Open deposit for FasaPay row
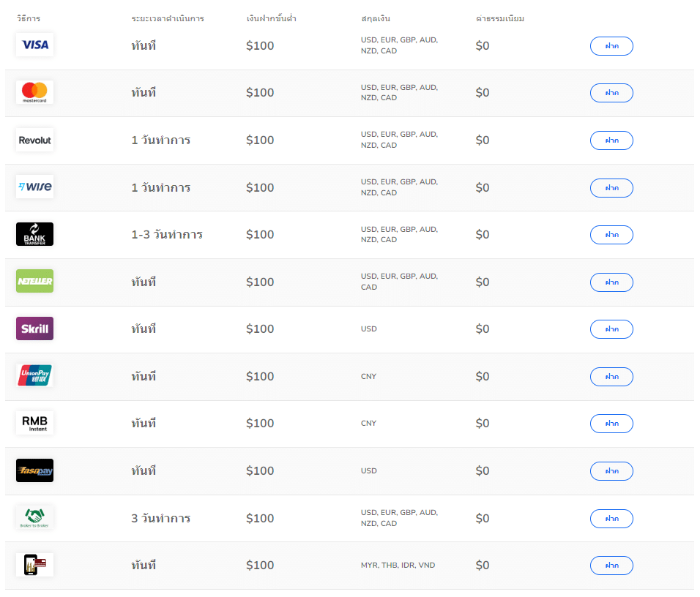Screen dimensions: 700x597 coord(611,471)
